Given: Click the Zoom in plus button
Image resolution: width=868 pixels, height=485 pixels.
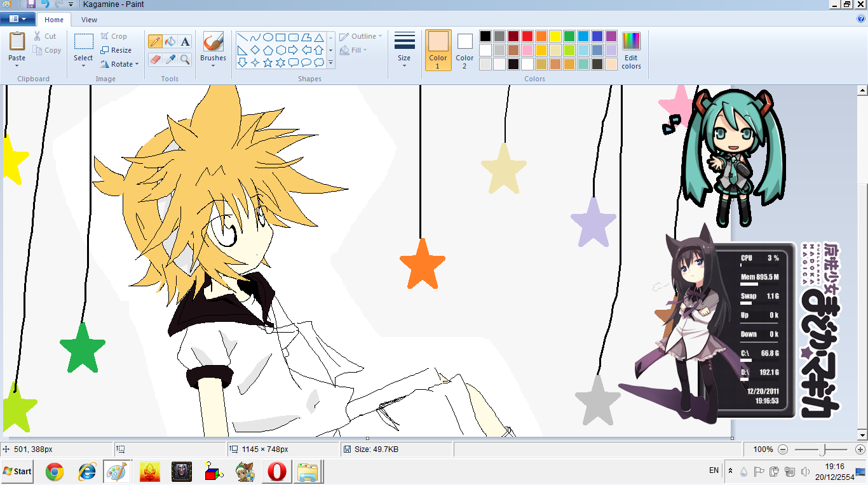Looking at the screenshot, I should point(860,449).
